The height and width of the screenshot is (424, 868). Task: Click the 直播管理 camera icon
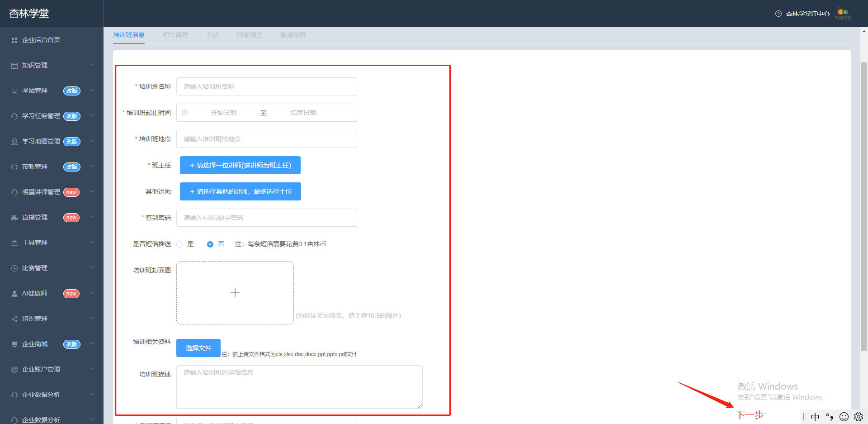pyautogui.click(x=14, y=218)
